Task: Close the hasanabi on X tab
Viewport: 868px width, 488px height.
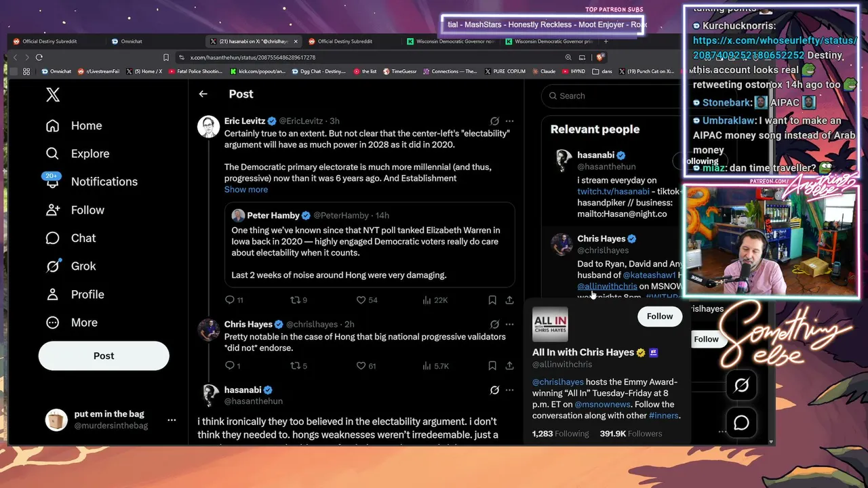Action: point(296,41)
